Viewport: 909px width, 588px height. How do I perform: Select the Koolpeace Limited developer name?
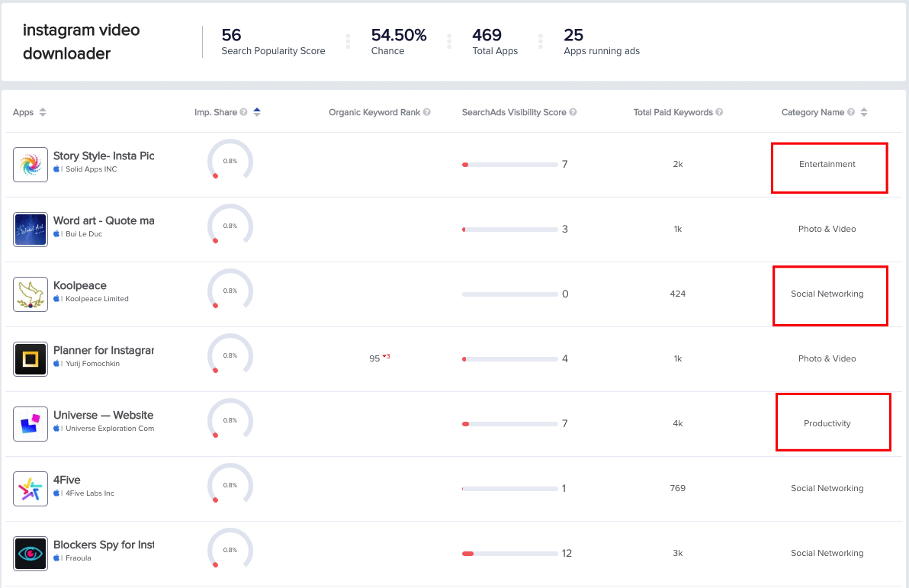(x=97, y=299)
